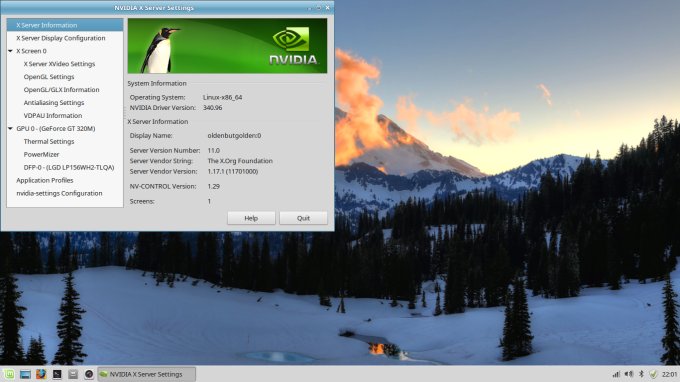The image size is (680, 382).
Task: Open OpenGL/GLX Information page
Action: pos(62,90)
